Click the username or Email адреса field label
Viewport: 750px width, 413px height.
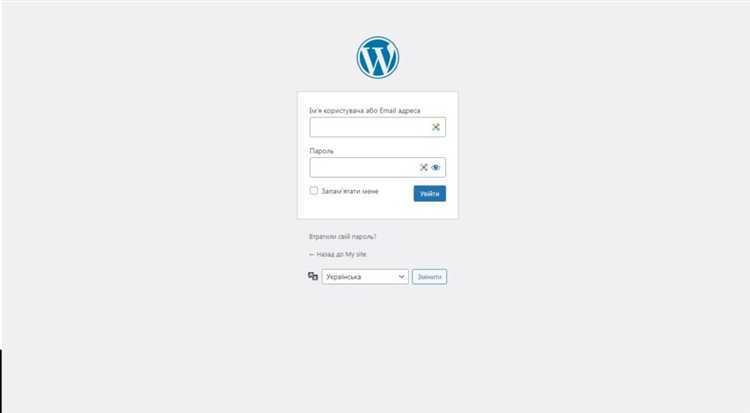tap(364, 111)
